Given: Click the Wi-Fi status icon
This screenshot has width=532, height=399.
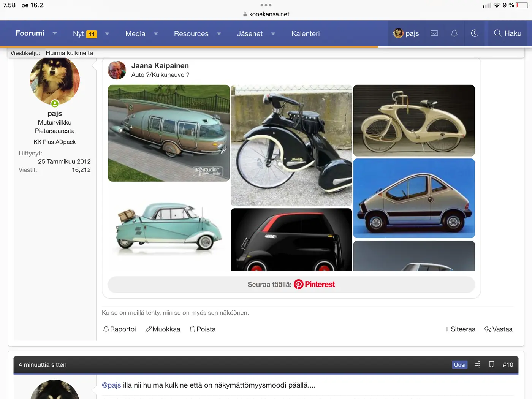Looking at the screenshot, I should click(497, 5).
